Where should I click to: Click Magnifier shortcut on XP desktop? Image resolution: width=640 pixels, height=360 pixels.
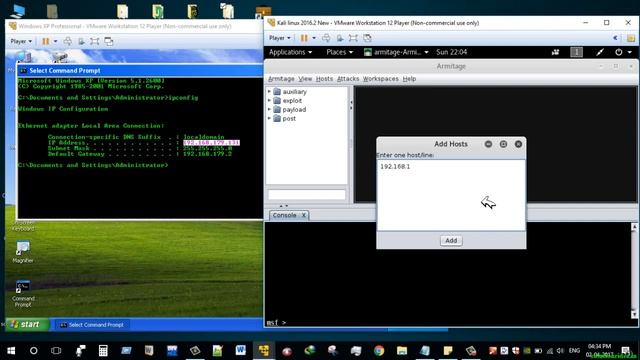23,252
